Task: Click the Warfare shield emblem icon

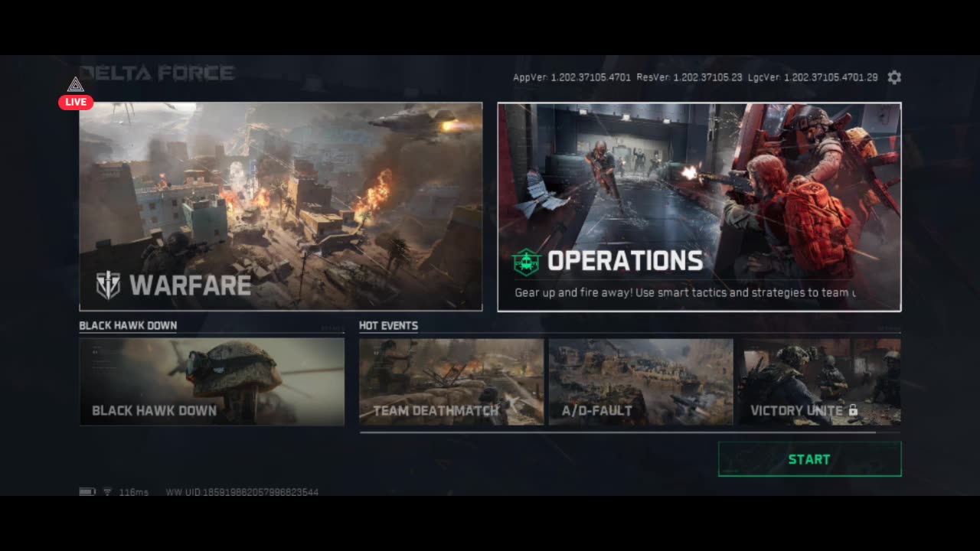Action: [x=108, y=285]
